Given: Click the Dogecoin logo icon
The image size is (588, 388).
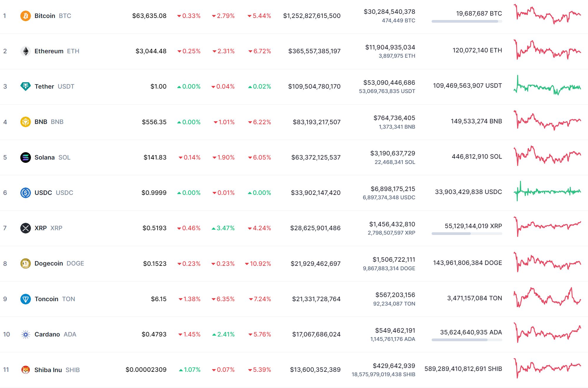Looking at the screenshot, I should click(x=26, y=263).
